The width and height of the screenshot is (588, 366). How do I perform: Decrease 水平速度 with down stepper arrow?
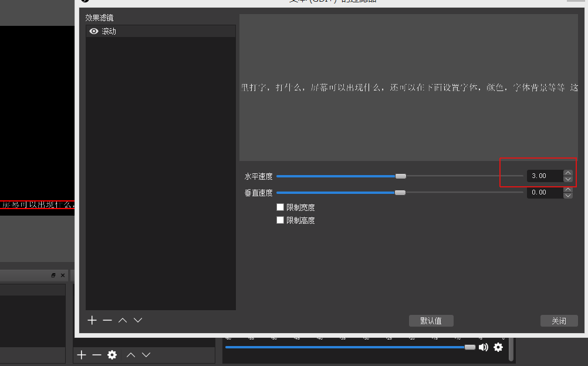click(x=567, y=179)
